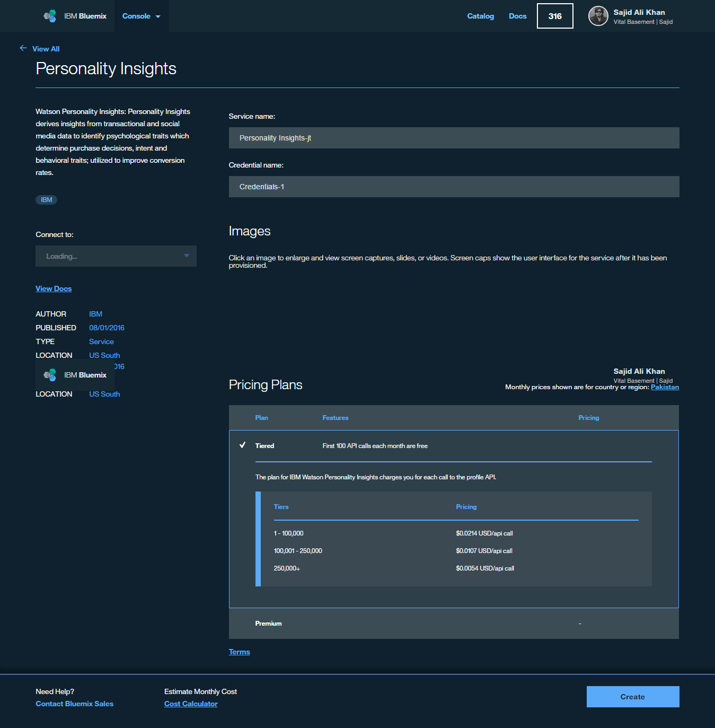The height and width of the screenshot is (728, 715).
Task: Click the Service name input field
Action: pos(454,138)
